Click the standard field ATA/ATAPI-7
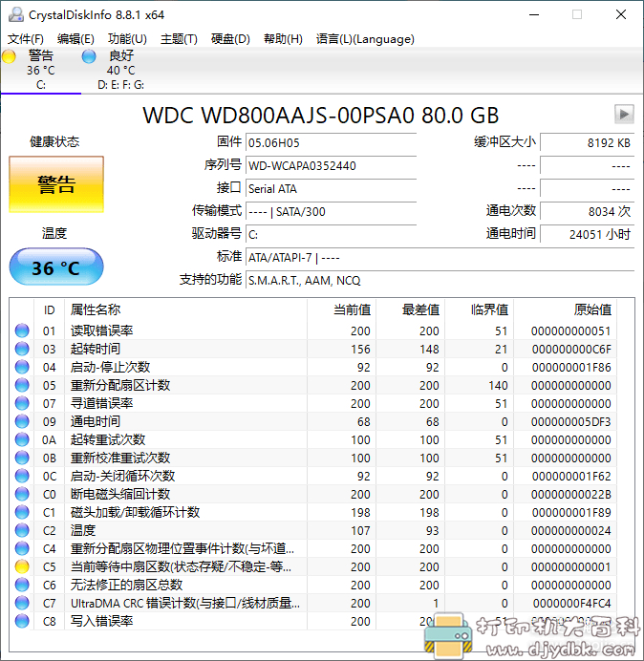644x661 pixels. 440,257
